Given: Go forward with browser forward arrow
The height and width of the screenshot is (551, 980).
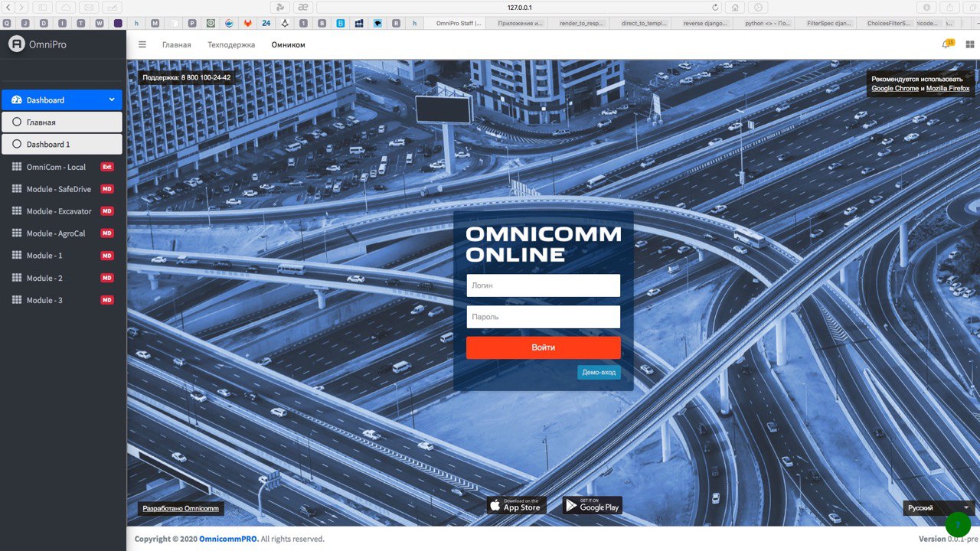Looking at the screenshot, I should [21, 7].
